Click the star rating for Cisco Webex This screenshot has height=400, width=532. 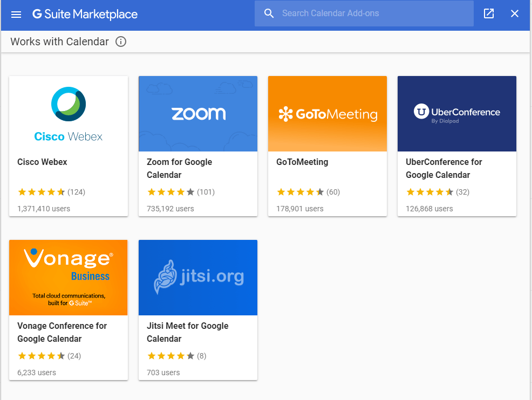click(40, 191)
